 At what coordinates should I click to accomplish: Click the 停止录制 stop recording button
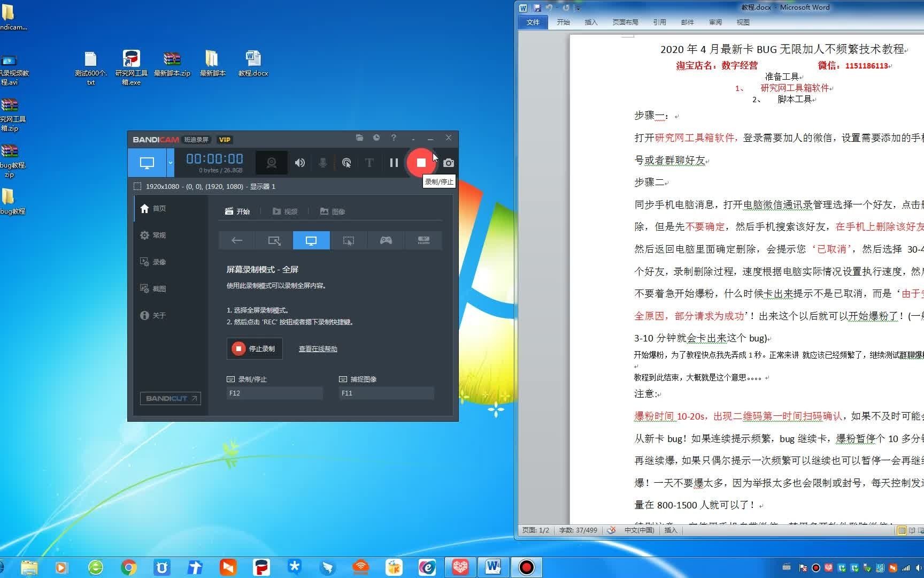click(255, 348)
